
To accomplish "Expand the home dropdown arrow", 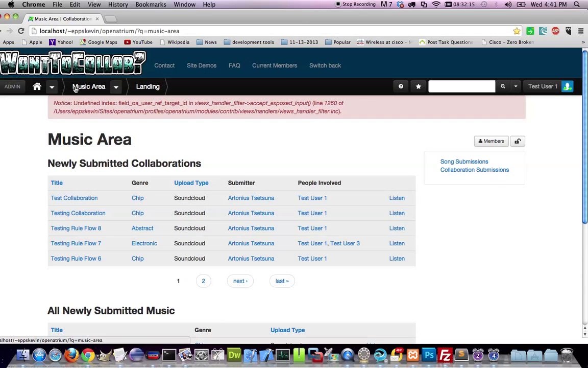I will 52,87.
